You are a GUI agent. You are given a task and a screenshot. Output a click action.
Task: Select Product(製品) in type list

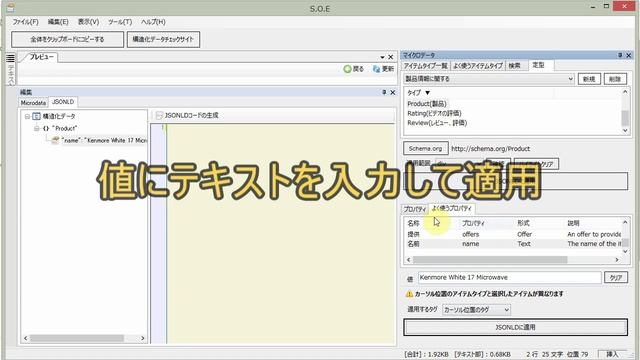coord(427,104)
